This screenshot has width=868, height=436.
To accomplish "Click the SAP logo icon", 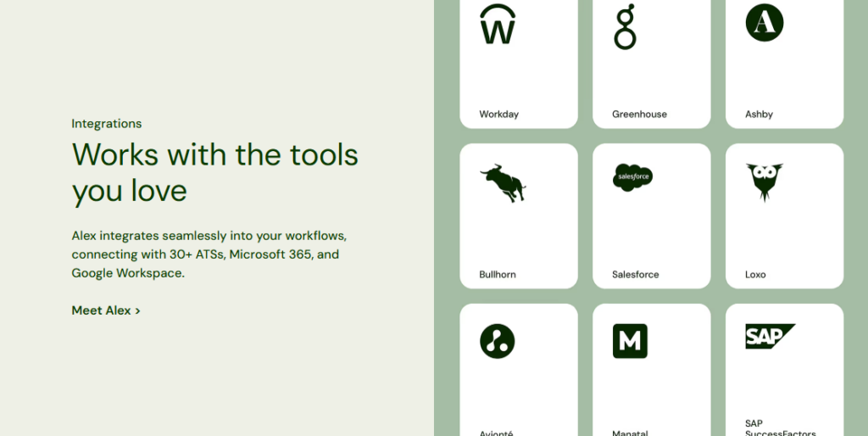I will tap(770, 336).
